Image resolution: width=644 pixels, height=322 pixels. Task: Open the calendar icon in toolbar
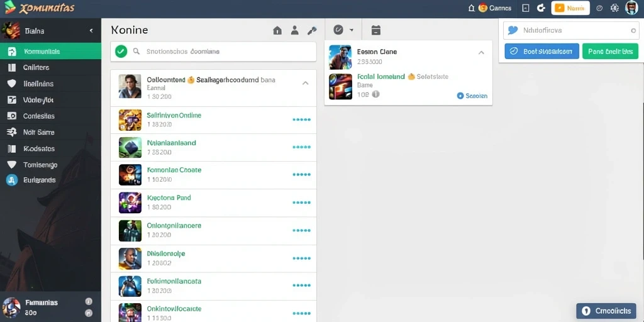click(x=376, y=30)
